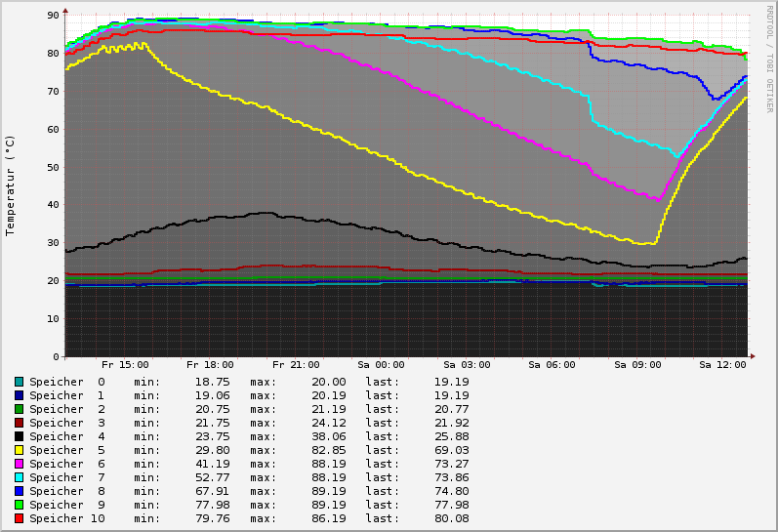Pick the magenta Speicher 6 swatch
This screenshot has height=532, width=778.
pyautogui.click(x=19, y=464)
